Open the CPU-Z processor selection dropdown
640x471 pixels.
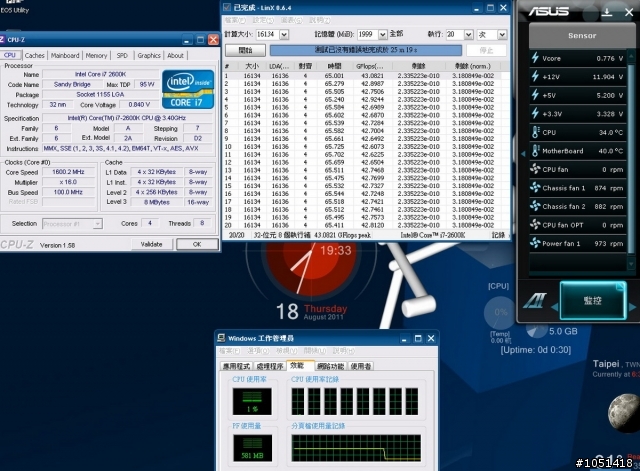[97, 224]
